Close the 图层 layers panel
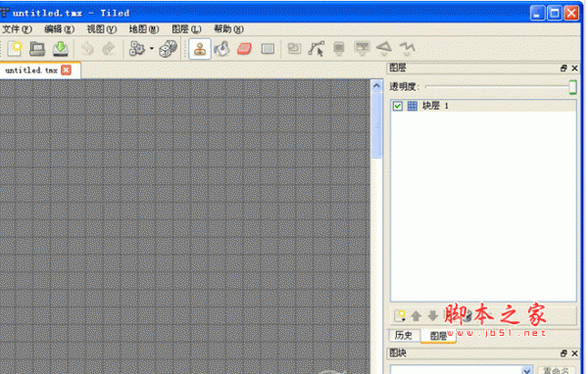This screenshot has width=588, height=374. tap(574, 69)
